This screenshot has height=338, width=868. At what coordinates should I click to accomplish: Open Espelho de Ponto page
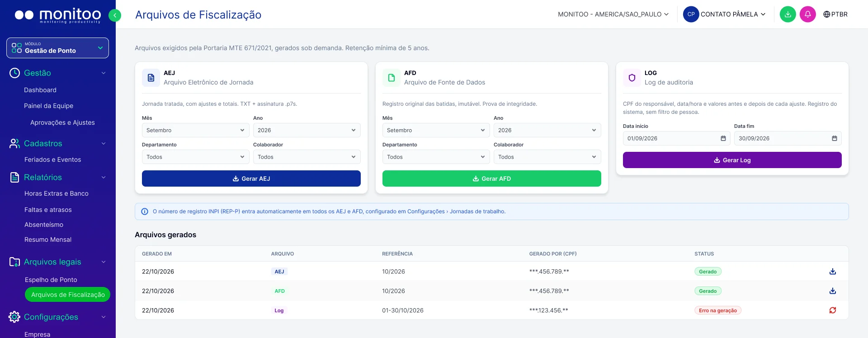(51, 280)
